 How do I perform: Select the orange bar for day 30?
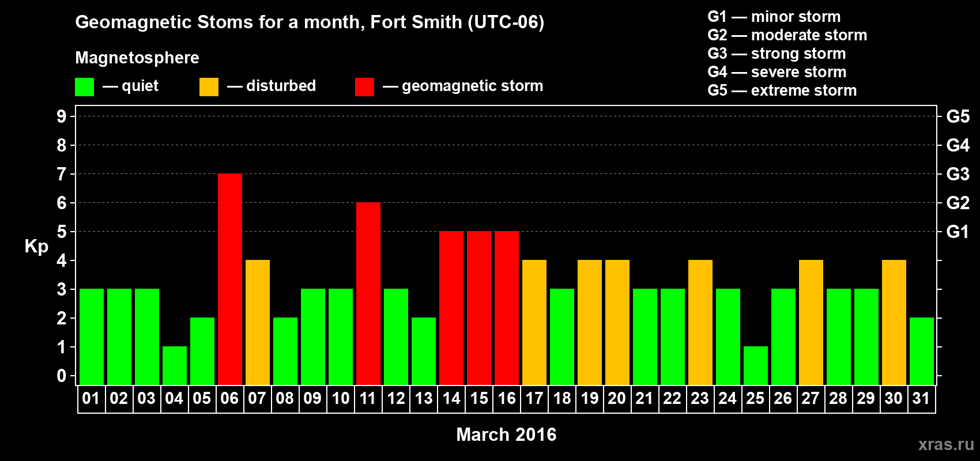(894, 322)
